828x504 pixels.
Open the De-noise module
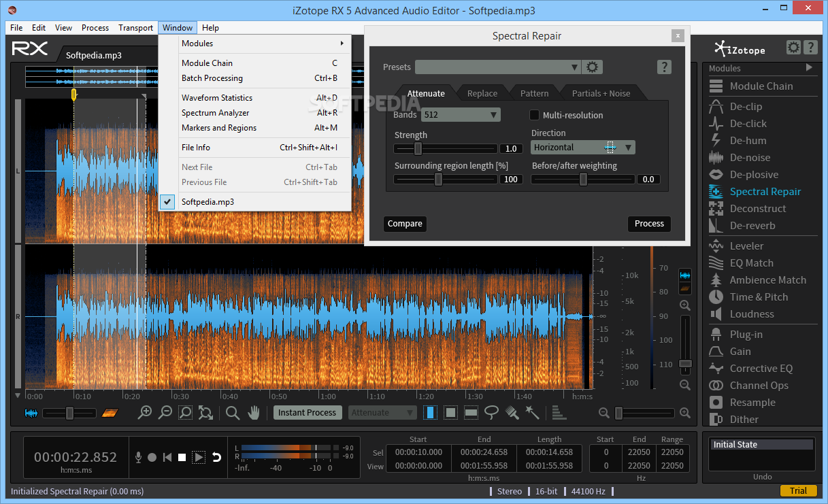pos(740,158)
